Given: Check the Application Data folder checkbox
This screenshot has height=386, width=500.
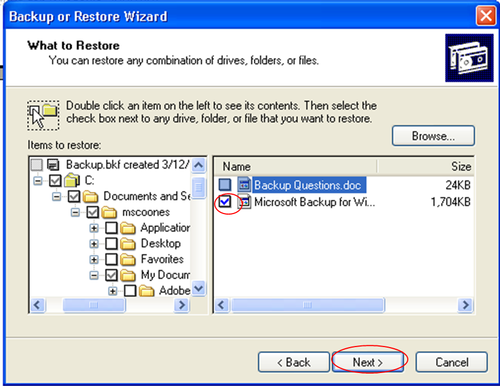Looking at the screenshot, I should [x=111, y=228].
